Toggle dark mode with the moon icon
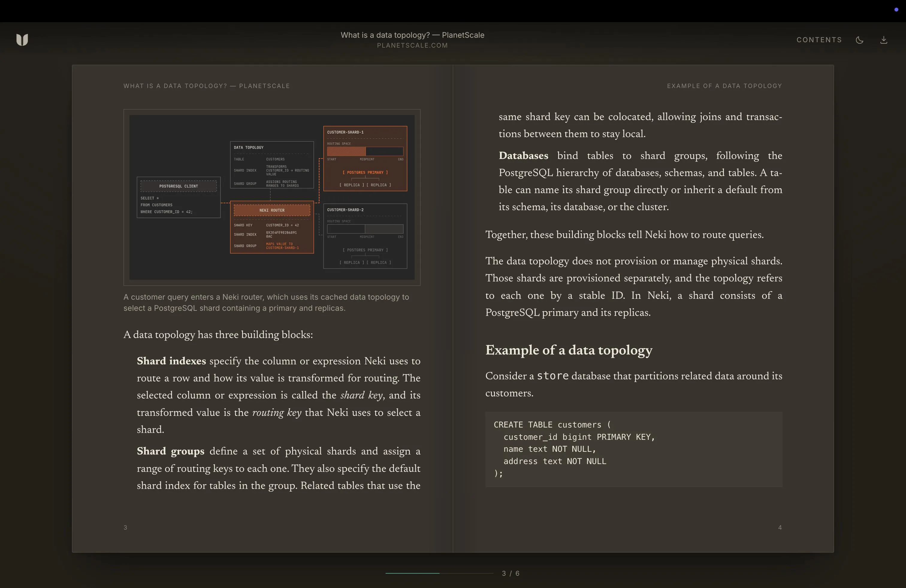Screen dimensions: 906x588 point(860,40)
